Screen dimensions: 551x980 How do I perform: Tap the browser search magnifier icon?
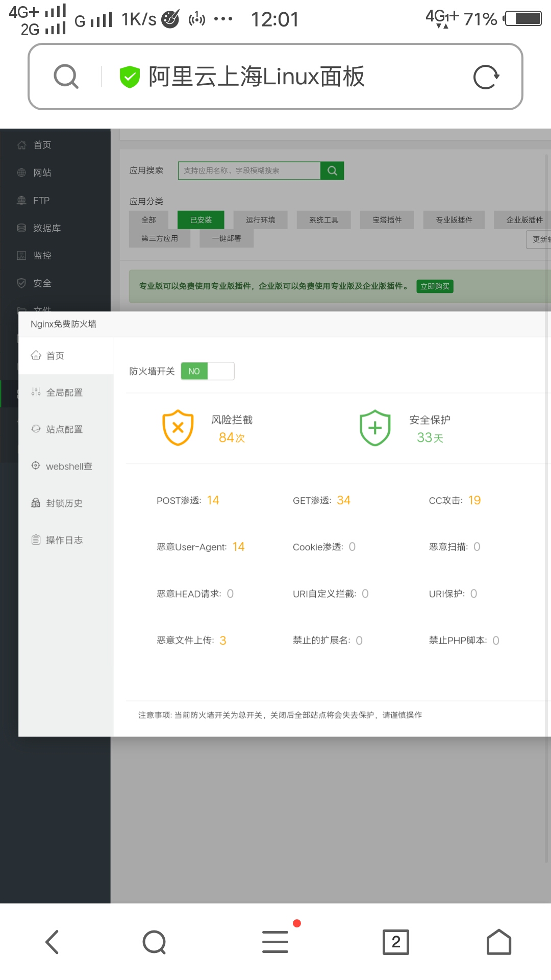[x=66, y=77]
